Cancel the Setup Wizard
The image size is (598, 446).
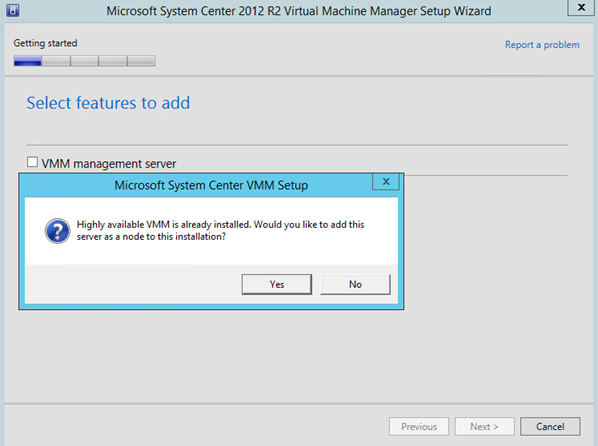[x=550, y=426]
